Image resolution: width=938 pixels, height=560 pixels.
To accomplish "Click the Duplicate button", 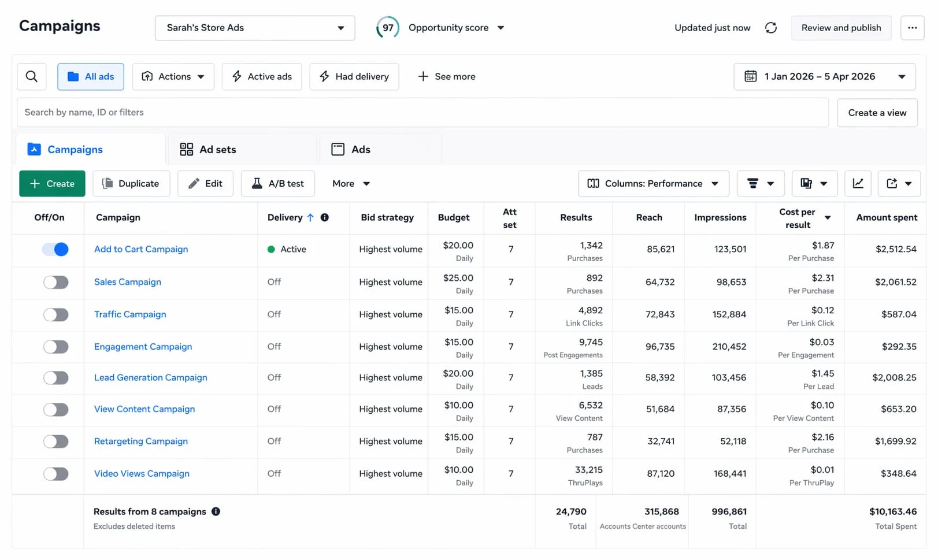I will tap(131, 183).
